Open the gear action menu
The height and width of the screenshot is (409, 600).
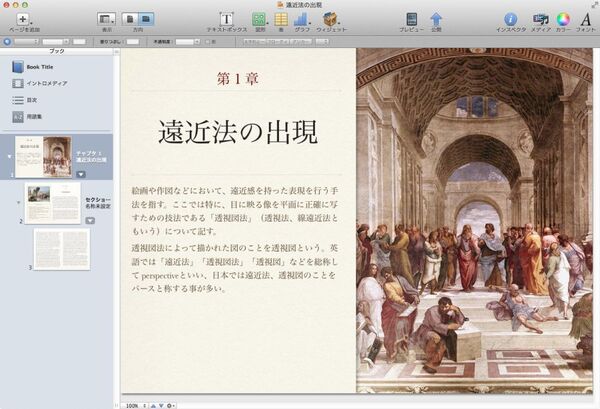(x=171, y=406)
